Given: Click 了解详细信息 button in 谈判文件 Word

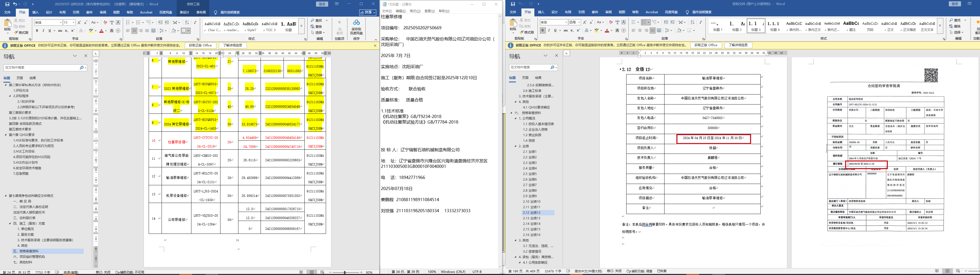Looking at the screenshot, I should click(x=232, y=46).
